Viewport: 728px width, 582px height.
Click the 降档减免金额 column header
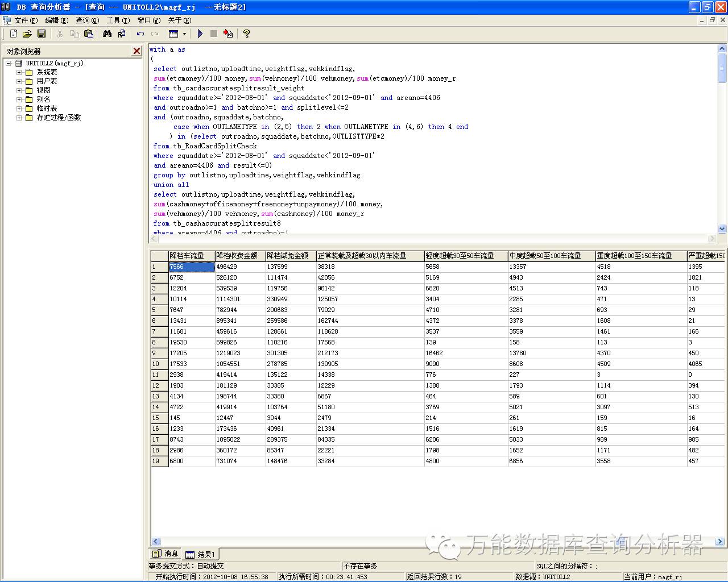pyautogui.click(x=291, y=256)
